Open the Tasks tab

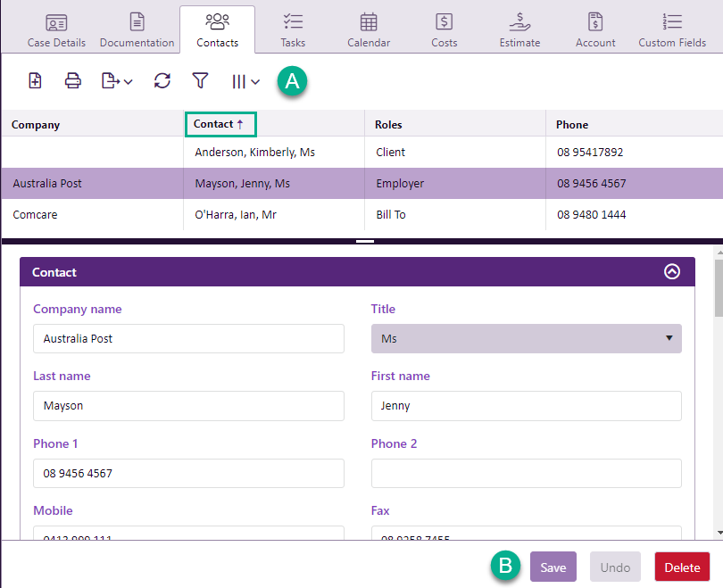[x=293, y=30]
